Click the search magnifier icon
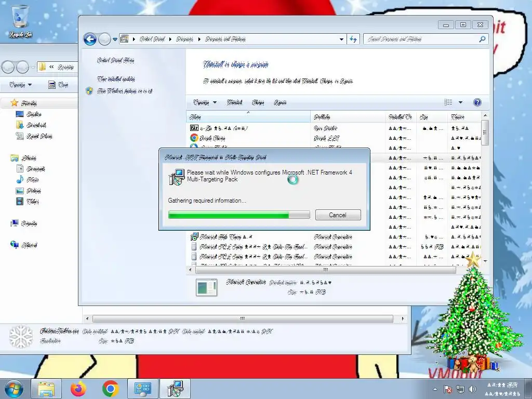This screenshot has height=399, width=532. click(x=482, y=39)
